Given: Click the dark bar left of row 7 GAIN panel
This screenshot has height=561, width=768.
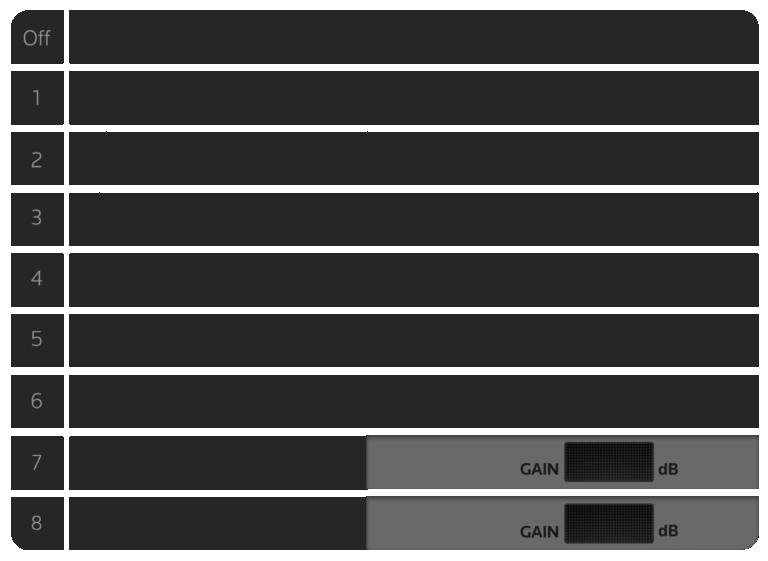Looking at the screenshot, I should [x=218, y=463].
